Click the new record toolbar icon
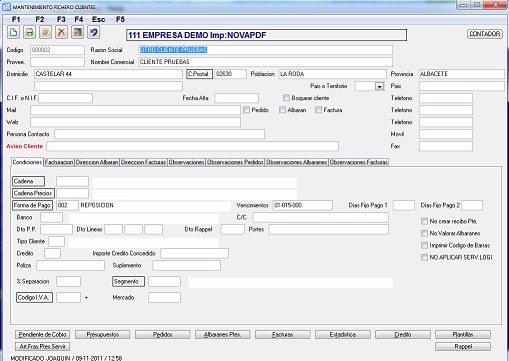The width and height of the screenshot is (509, 361). coord(13,32)
